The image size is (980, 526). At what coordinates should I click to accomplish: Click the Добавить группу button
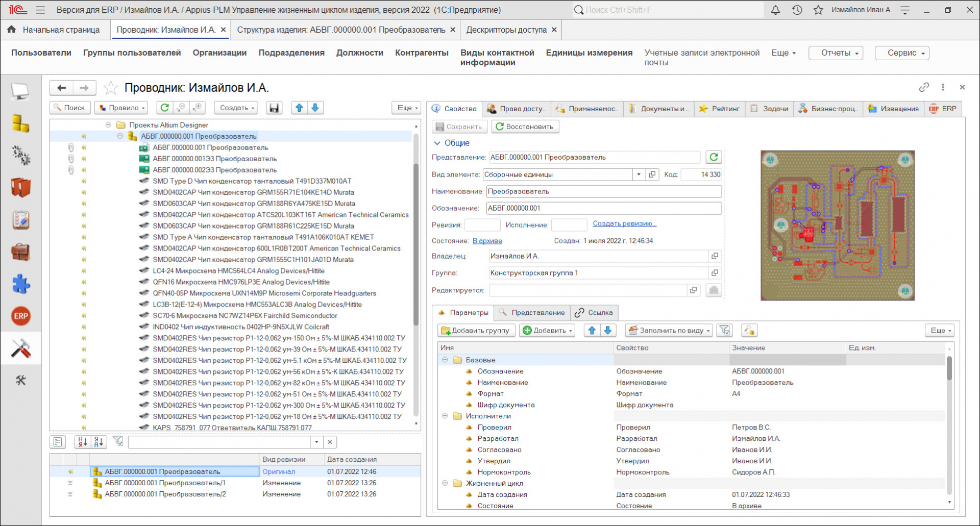(x=476, y=330)
